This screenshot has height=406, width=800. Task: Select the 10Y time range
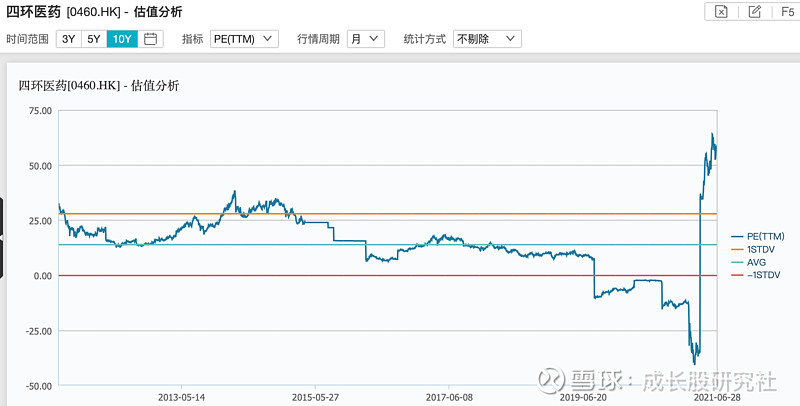point(122,39)
